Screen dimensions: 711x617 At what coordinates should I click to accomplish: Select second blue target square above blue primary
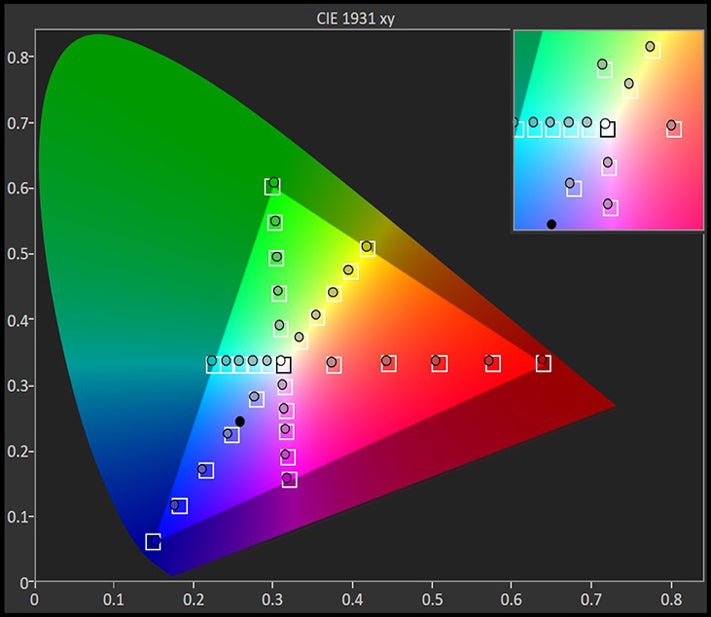[206, 470]
